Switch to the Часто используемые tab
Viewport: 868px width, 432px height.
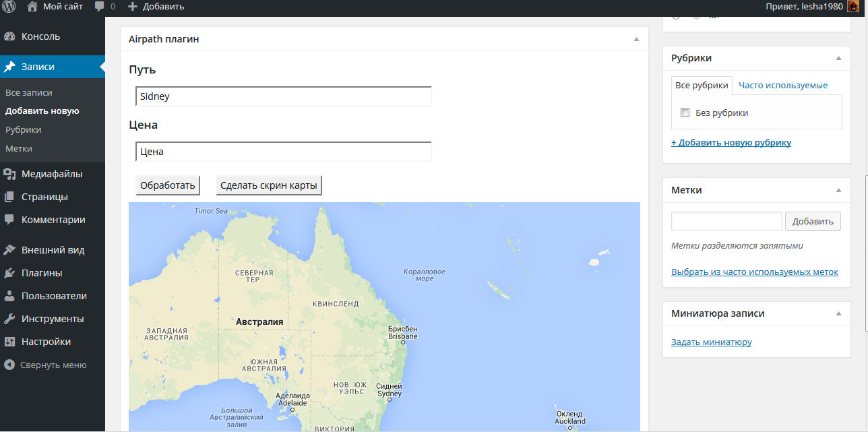point(783,86)
